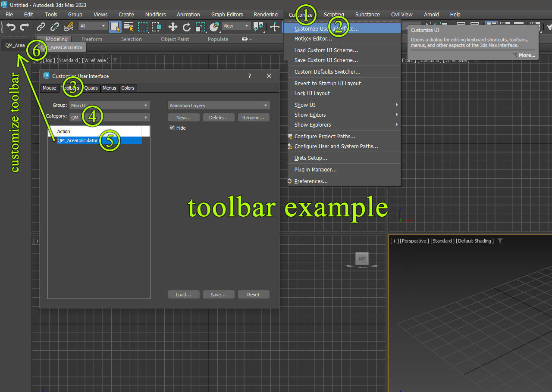
Task: Click the Save button in the dialog
Action: 219,295
